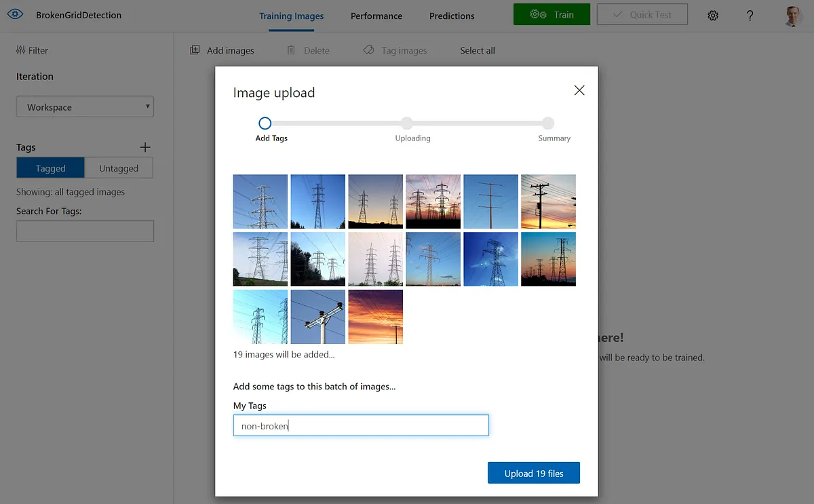814x504 pixels.
Task: Open the user profile avatar
Action: [792, 16]
